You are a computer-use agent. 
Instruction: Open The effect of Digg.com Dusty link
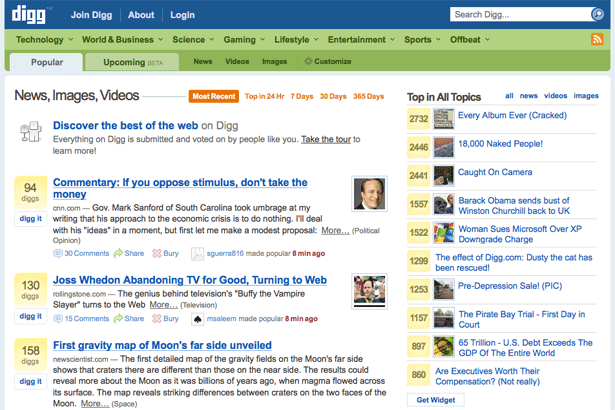tap(514, 262)
